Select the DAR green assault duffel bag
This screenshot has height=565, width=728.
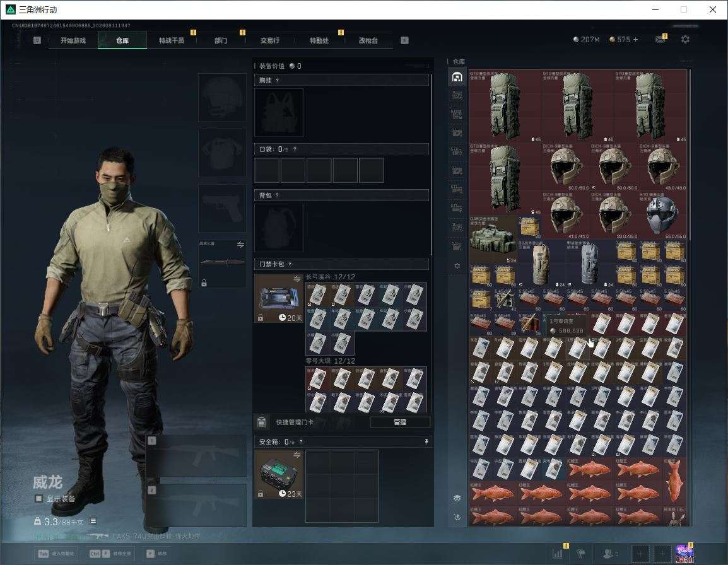(x=493, y=240)
